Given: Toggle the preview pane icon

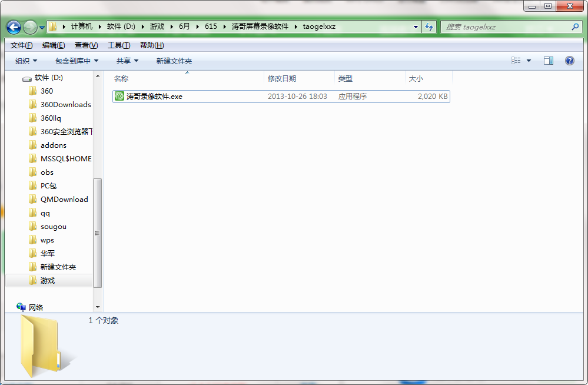Looking at the screenshot, I should pos(549,61).
